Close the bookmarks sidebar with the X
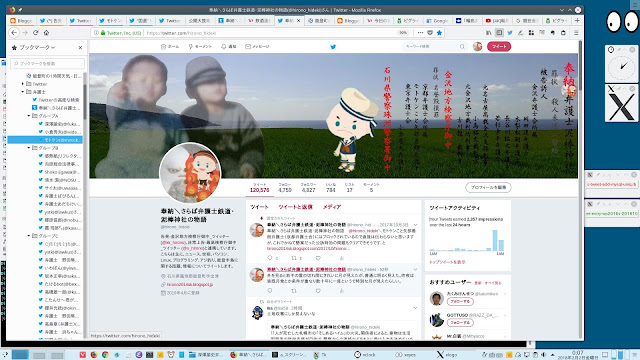Image resolution: width=640 pixels, height=360 pixels. click(x=80, y=48)
